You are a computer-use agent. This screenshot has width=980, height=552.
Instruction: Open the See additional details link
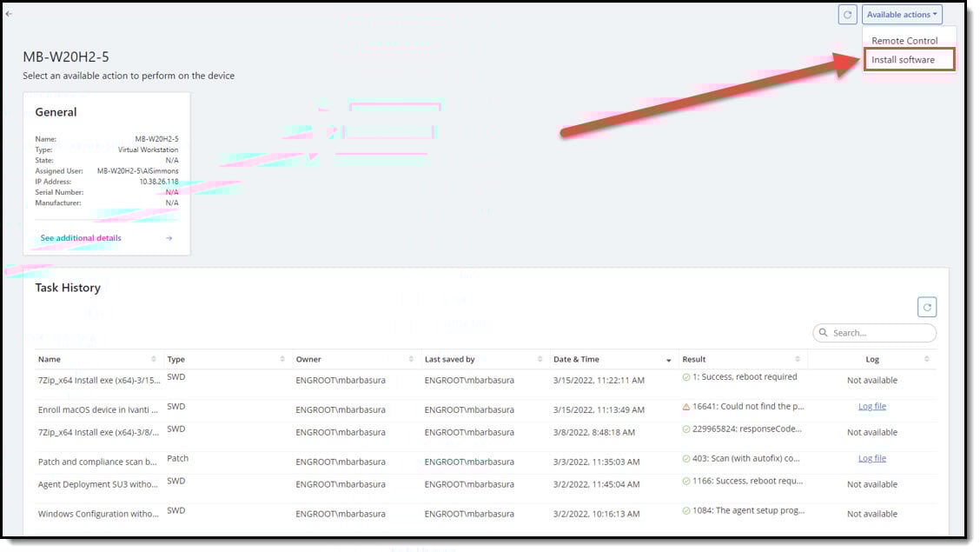pyautogui.click(x=81, y=237)
